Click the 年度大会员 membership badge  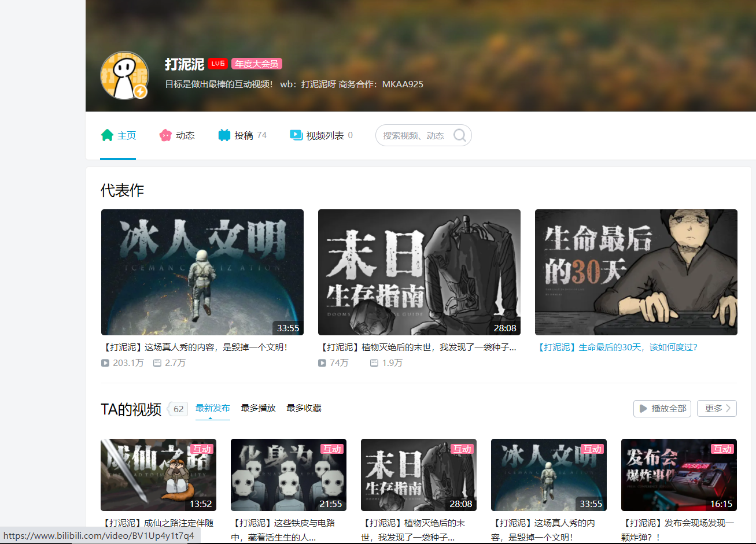[x=256, y=64]
